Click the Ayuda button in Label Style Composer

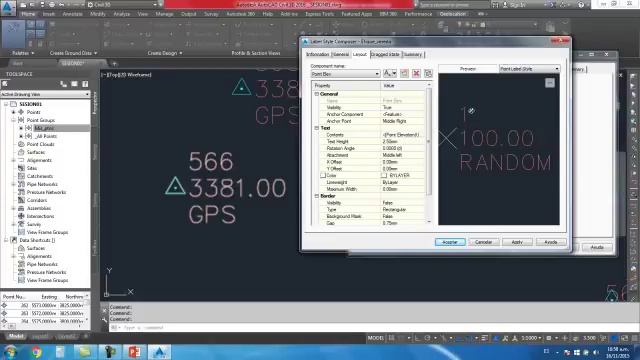click(551, 242)
